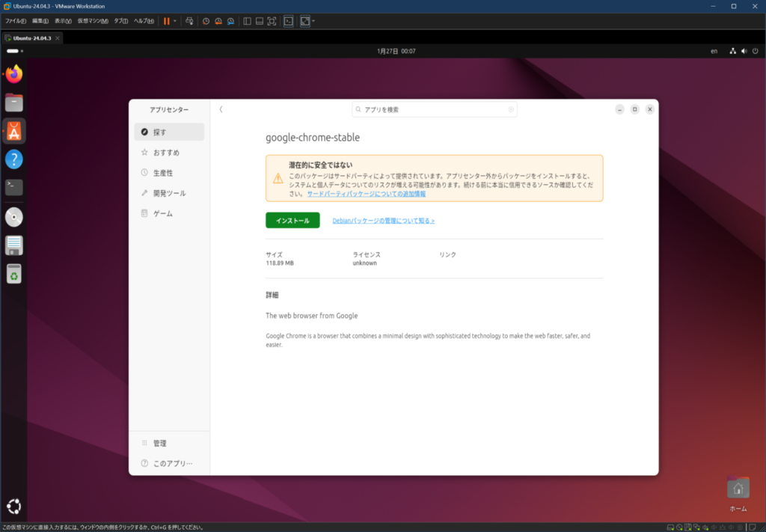Open the power menu icon in Ubuntu top bar
Image resolution: width=766 pixels, height=532 pixels.
tap(756, 51)
